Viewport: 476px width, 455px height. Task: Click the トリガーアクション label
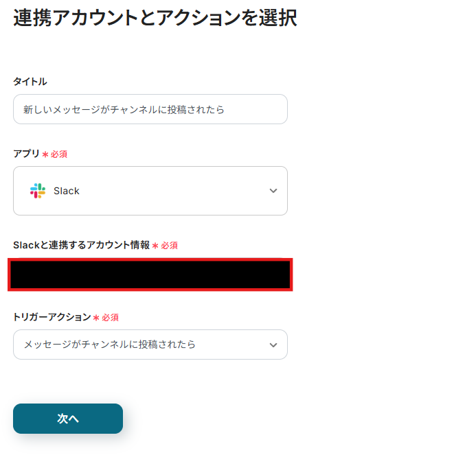(x=52, y=317)
